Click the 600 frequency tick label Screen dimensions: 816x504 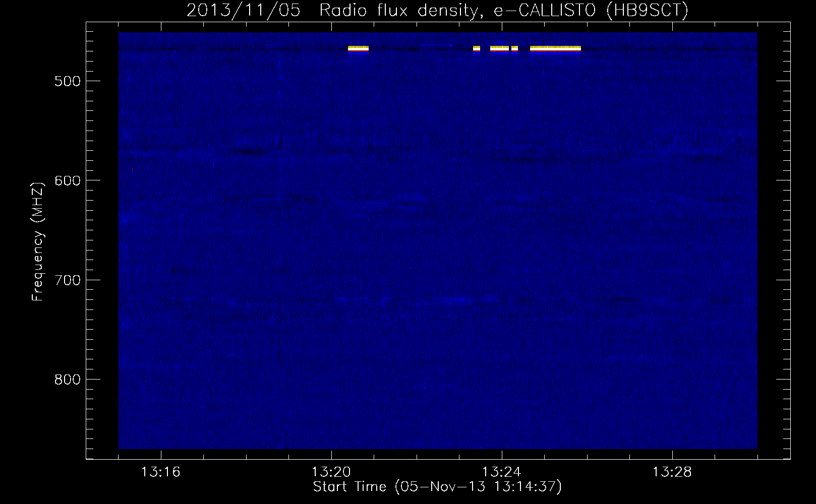point(67,181)
